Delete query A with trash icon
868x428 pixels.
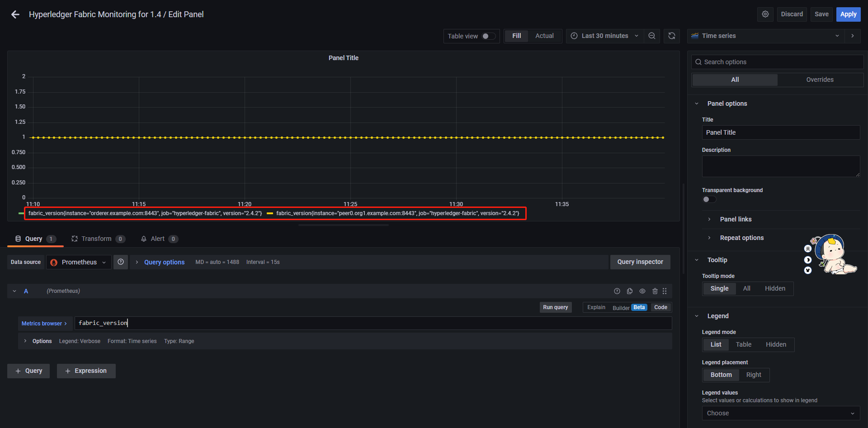(x=655, y=291)
